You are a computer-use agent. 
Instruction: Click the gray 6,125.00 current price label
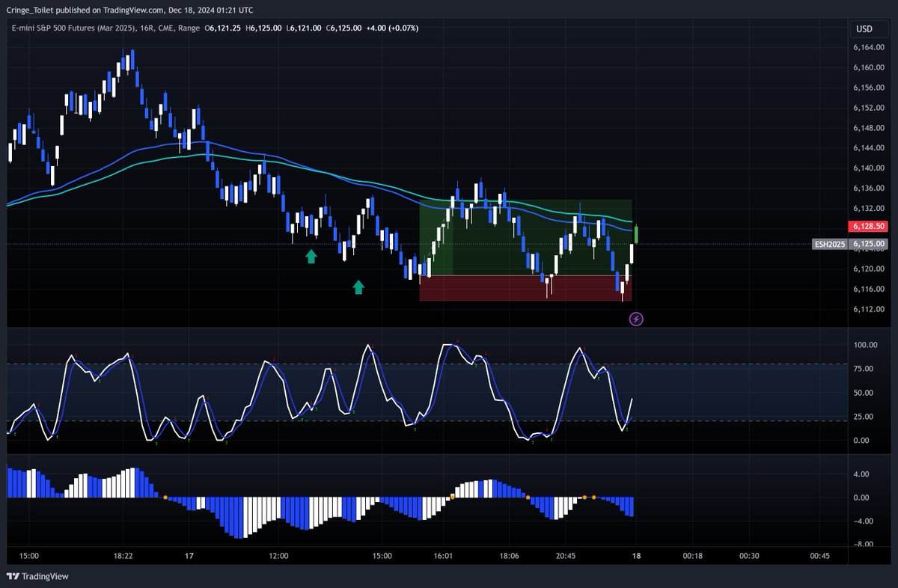point(869,244)
